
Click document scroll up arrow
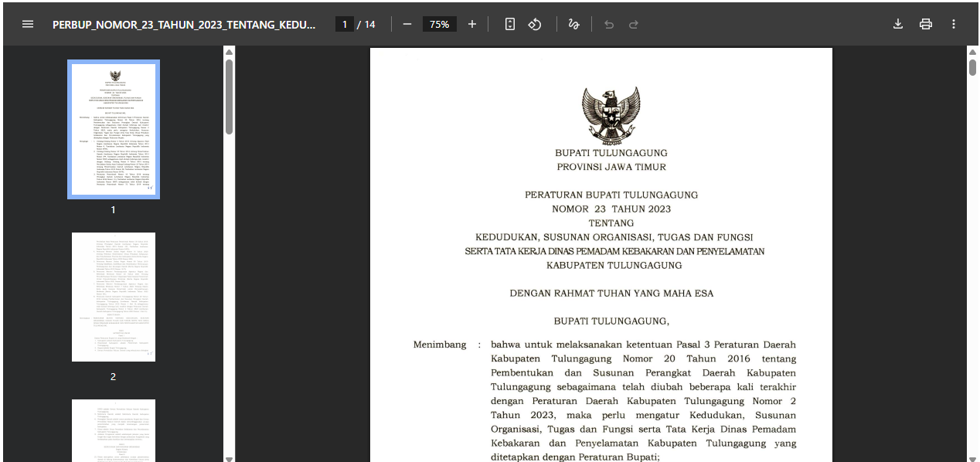972,52
